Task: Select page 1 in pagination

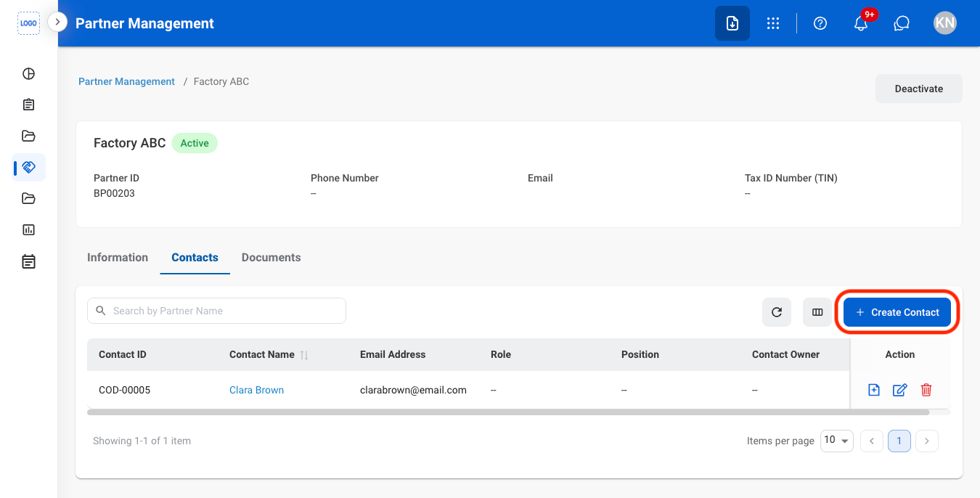Action: pyautogui.click(x=899, y=441)
